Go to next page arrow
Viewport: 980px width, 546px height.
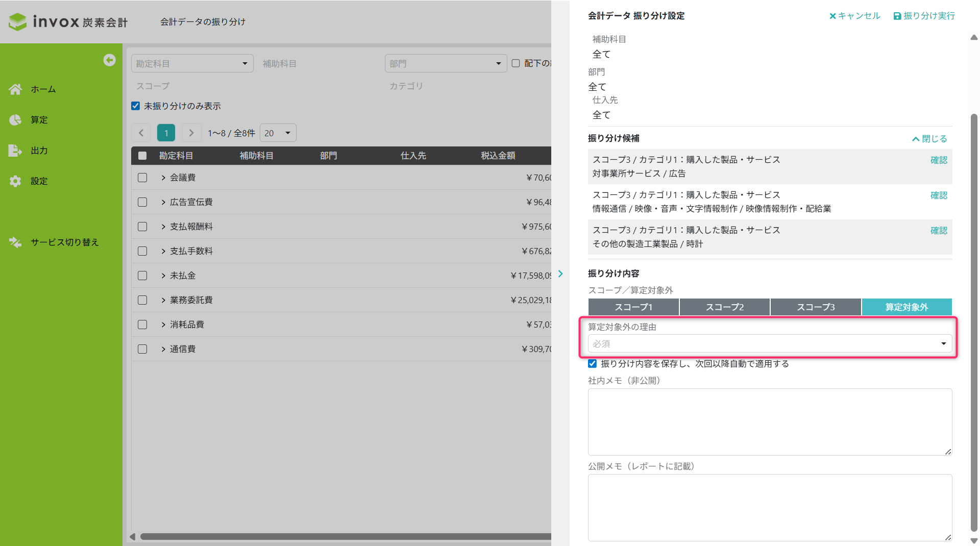[x=191, y=133]
